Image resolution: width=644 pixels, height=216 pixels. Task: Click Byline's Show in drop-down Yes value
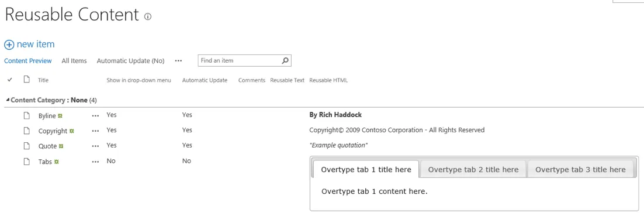(111, 115)
